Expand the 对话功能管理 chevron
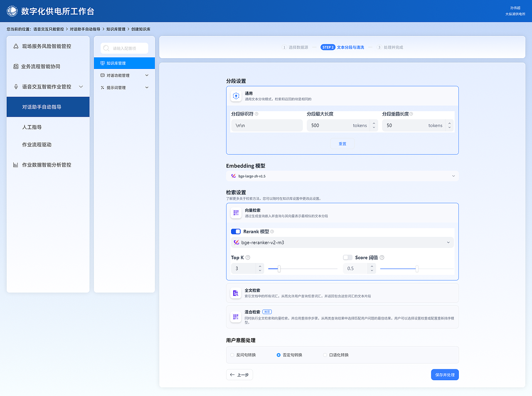This screenshot has width=532, height=396. click(x=147, y=75)
